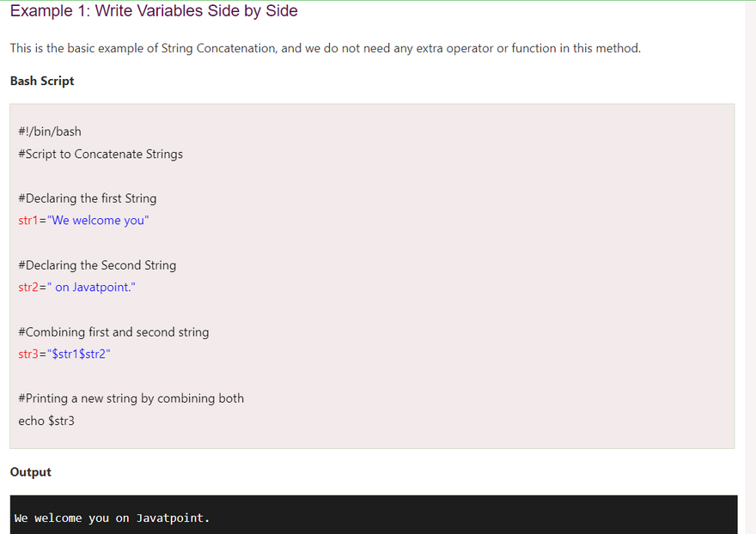Click the 'echo $str3' command line
This screenshot has width=756, height=534.
pos(46,421)
